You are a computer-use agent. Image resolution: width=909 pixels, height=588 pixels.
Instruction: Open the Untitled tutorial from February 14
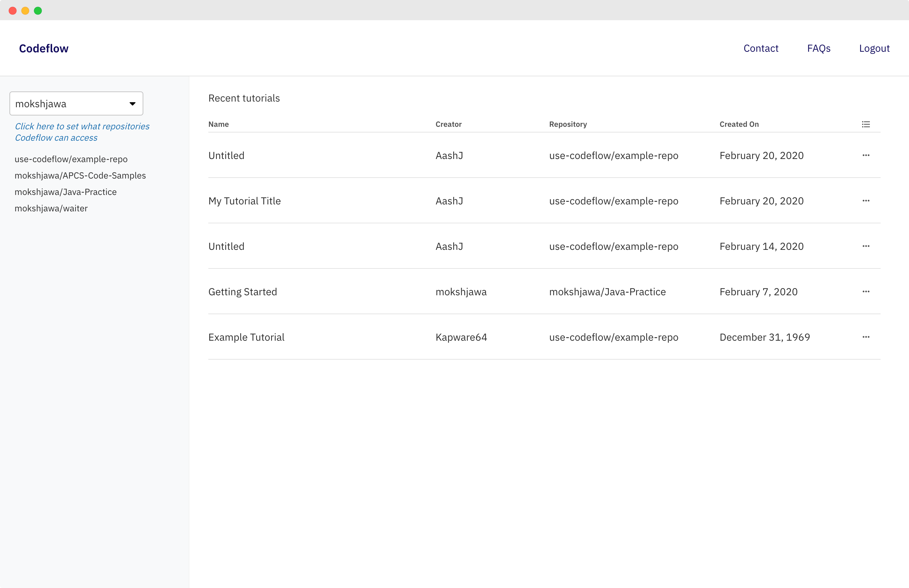pos(226,246)
